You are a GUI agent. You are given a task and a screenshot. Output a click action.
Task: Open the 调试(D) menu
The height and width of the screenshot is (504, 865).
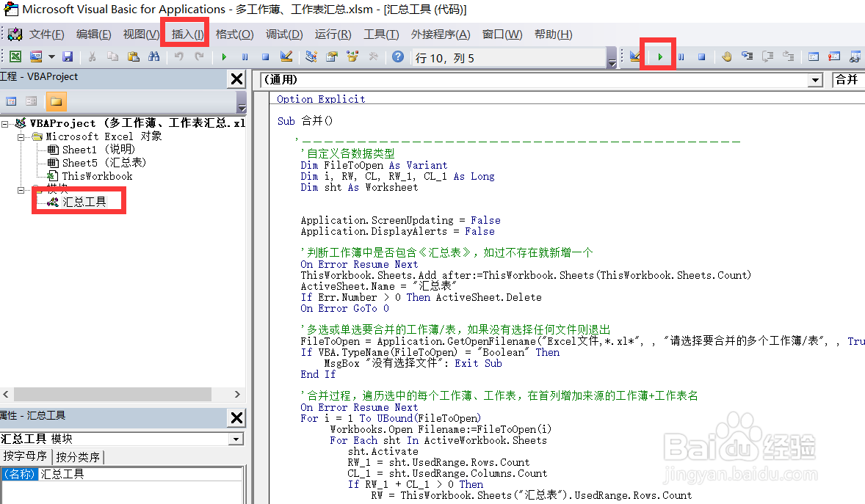284,34
